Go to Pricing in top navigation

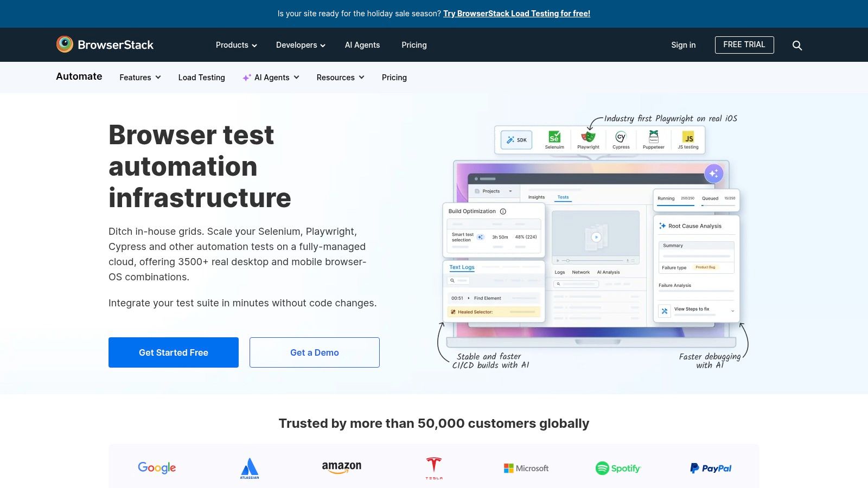[414, 45]
